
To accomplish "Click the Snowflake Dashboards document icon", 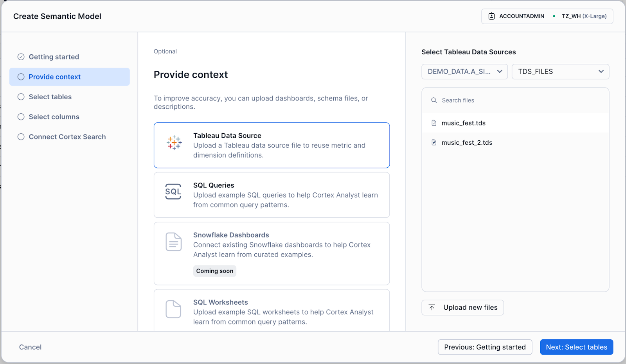I will 174,242.
